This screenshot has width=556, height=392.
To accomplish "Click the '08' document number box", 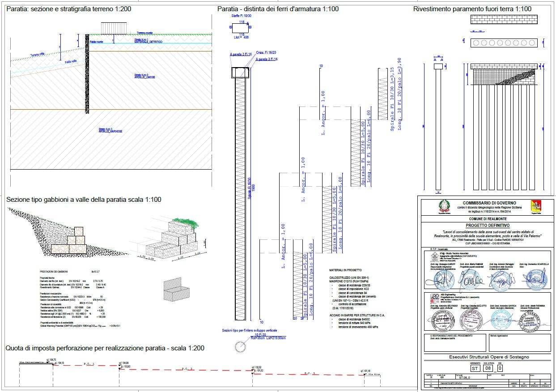I will [489, 368].
